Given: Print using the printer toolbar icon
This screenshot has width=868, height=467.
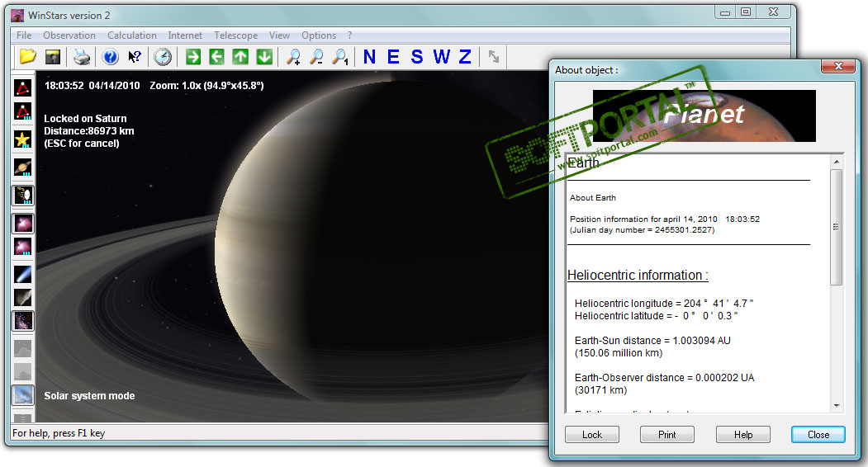Looking at the screenshot, I should click(82, 56).
